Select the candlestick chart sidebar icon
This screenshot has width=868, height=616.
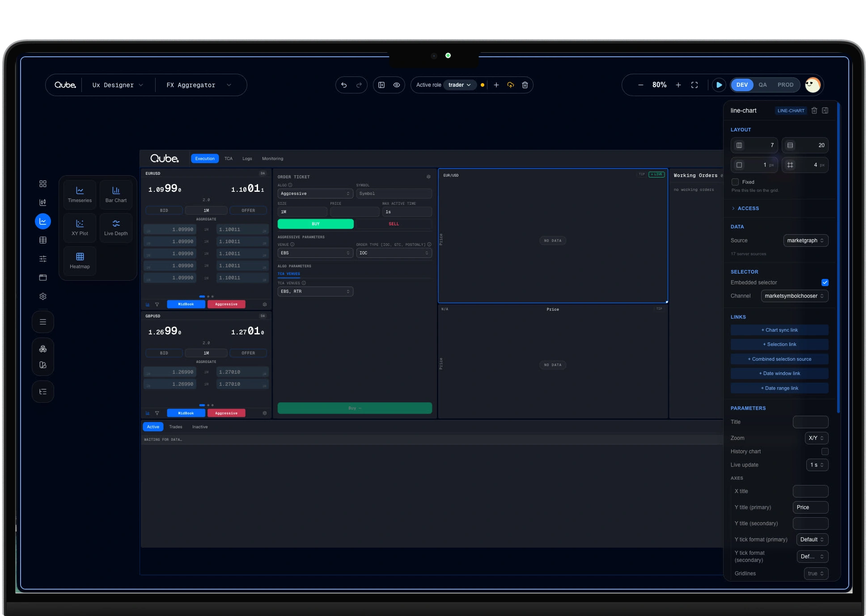click(43, 203)
